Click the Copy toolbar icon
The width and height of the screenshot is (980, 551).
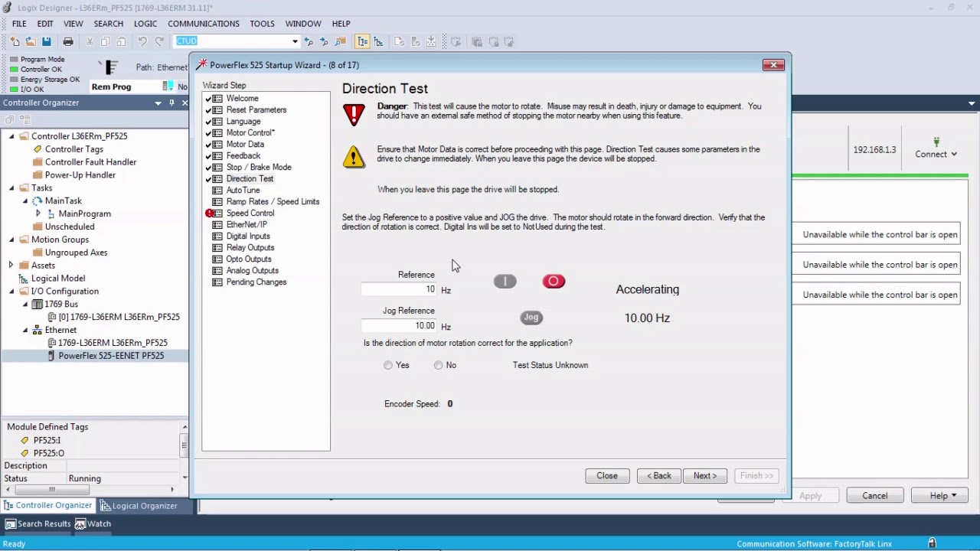[x=106, y=41]
